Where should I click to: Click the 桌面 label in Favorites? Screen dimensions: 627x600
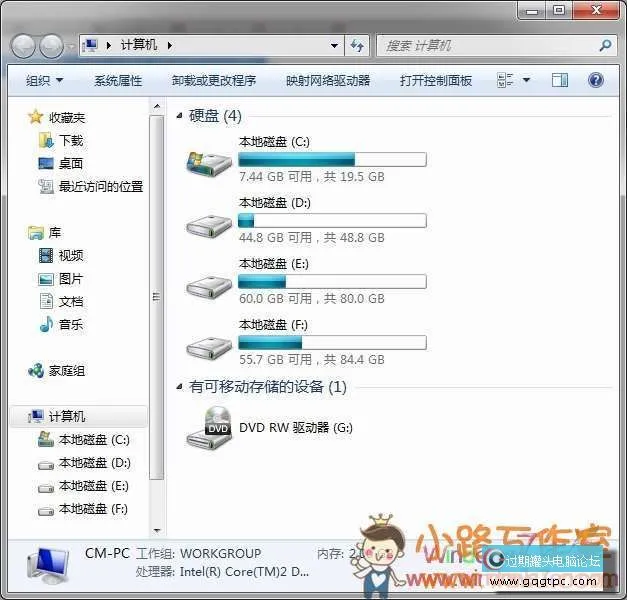[x=71, y=164]
